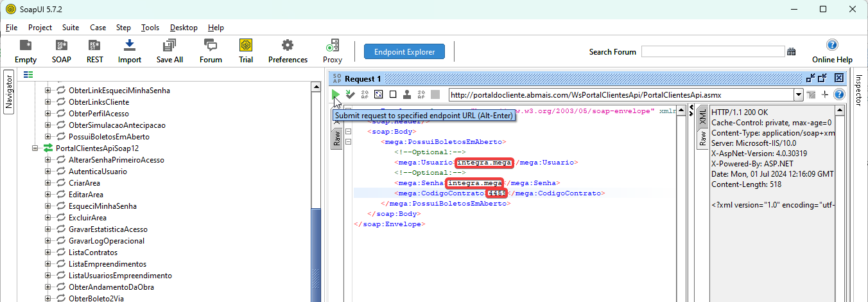Image resolution: width=868 pixels, height=302 pixels.
Task: Open the Navigator side tab
Action: [x=9, y=93]
